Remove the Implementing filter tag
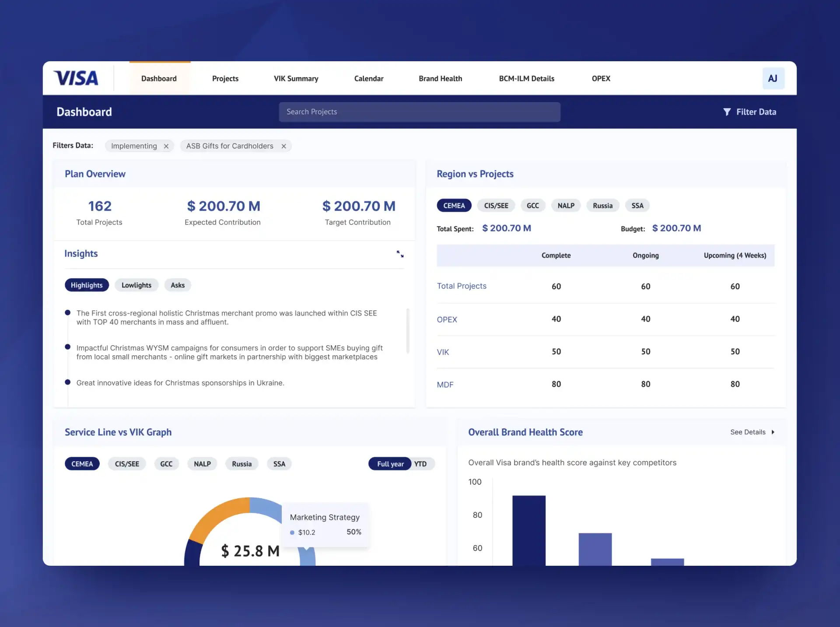Screen dimensions: 840x627 (x=165, y=145)
